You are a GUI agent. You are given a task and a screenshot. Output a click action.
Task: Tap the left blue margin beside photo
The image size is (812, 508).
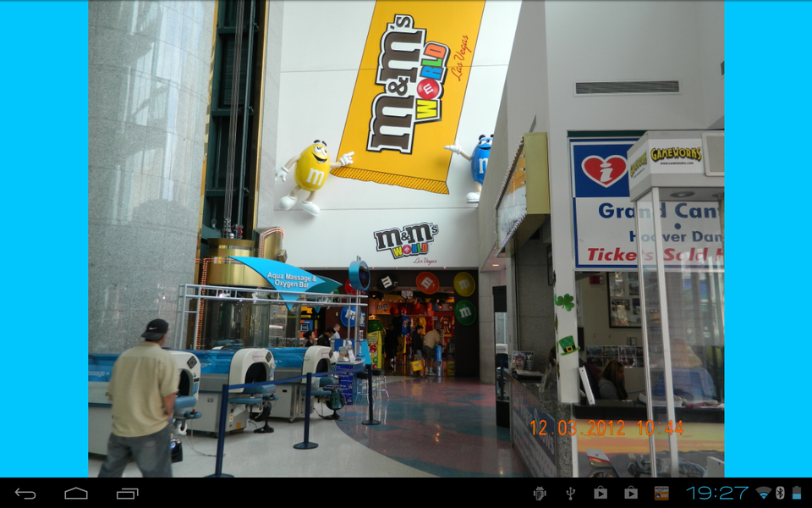pyautogui.click(x=44, y=239)
